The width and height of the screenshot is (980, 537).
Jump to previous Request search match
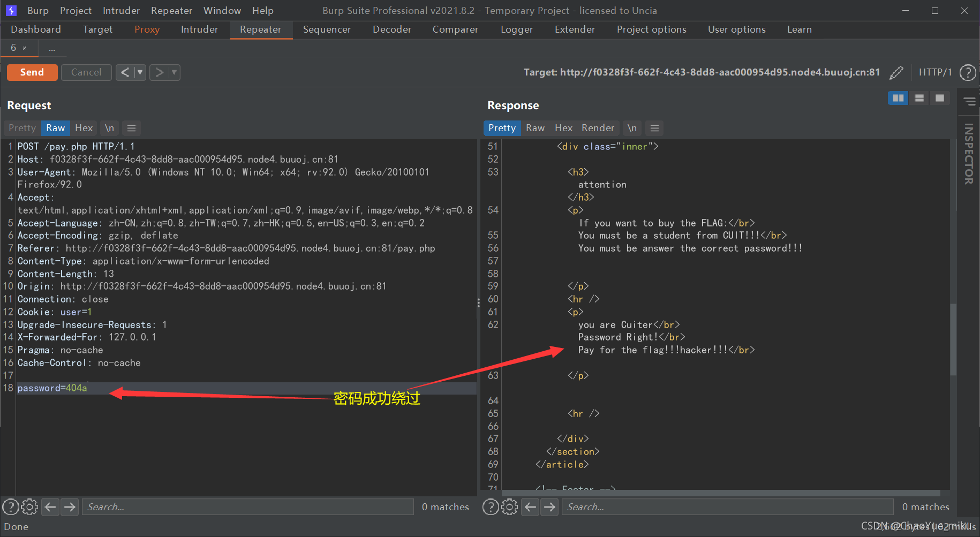tap(50, 506)
